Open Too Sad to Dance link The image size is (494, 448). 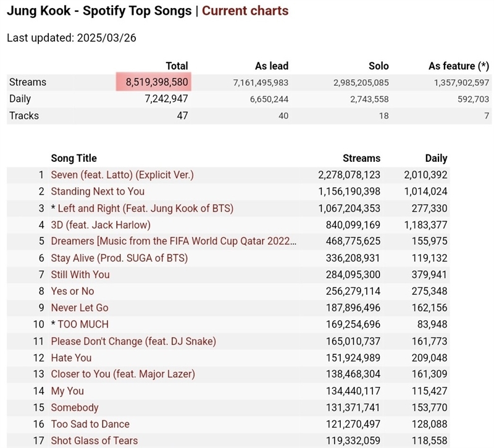coord(90,424)
